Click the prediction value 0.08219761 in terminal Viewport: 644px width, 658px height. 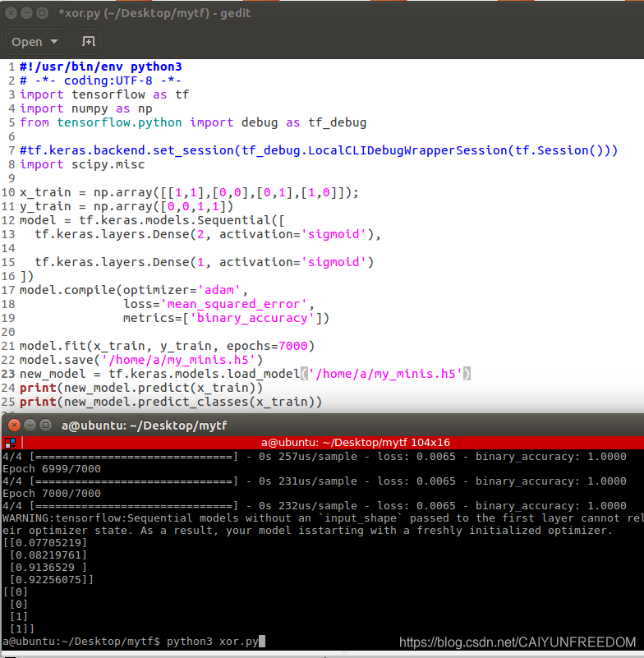pyautogui.click(x=48, y=555)
